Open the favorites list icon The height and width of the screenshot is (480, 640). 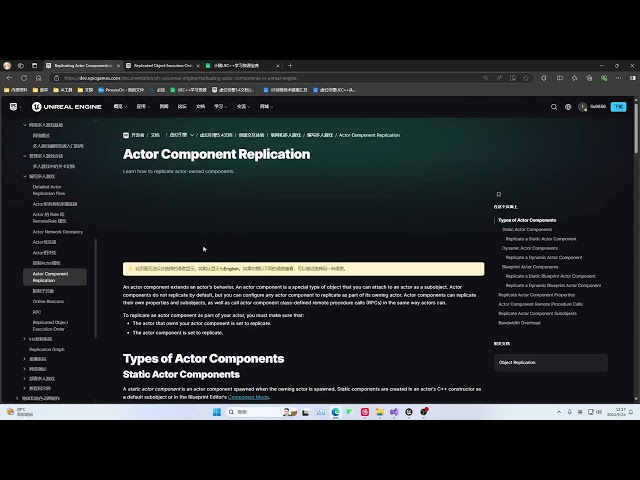(x=575, y=78)
